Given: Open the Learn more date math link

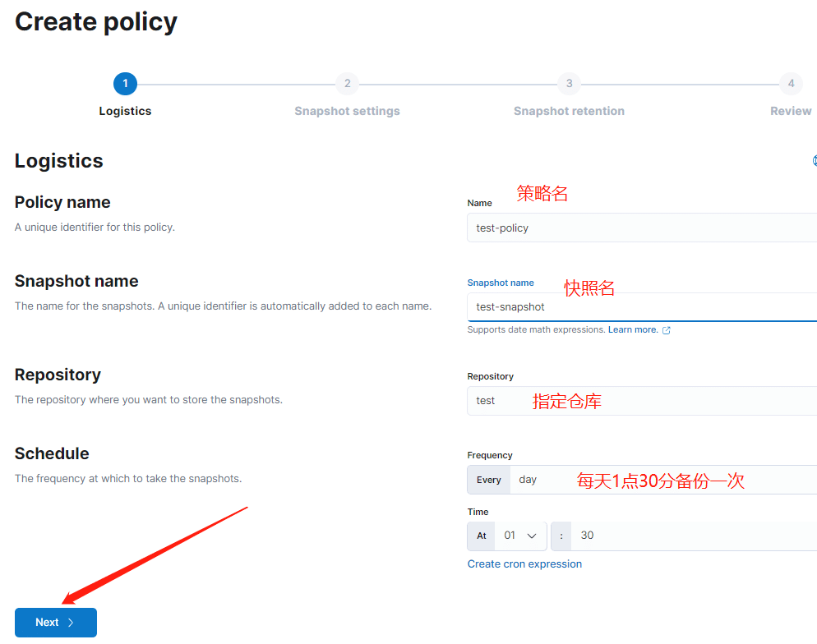Looking at the screenshot, I should (633, 329).
